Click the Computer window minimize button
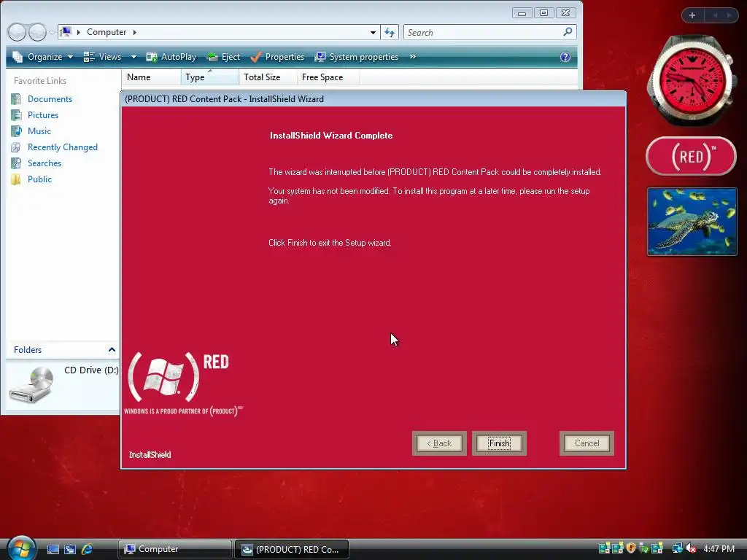Image resolution: width=747 pixels, height=560 pixels. [522, 13]
